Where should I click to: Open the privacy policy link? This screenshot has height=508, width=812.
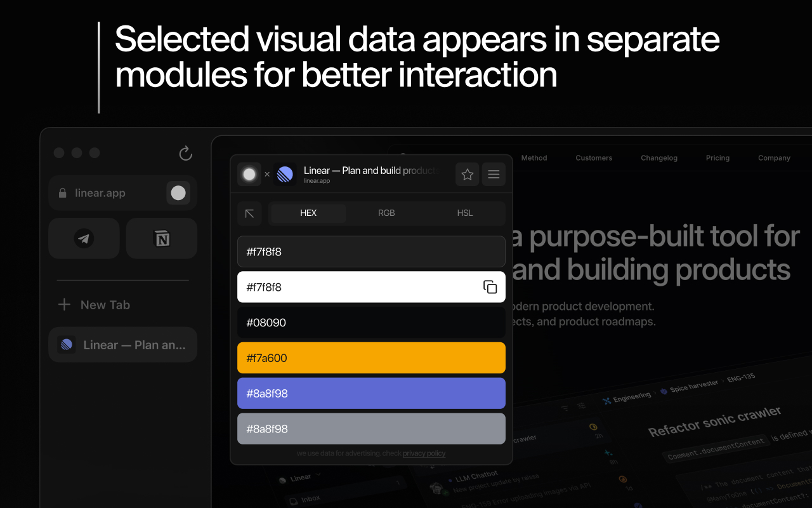click(x=424, y=453)
